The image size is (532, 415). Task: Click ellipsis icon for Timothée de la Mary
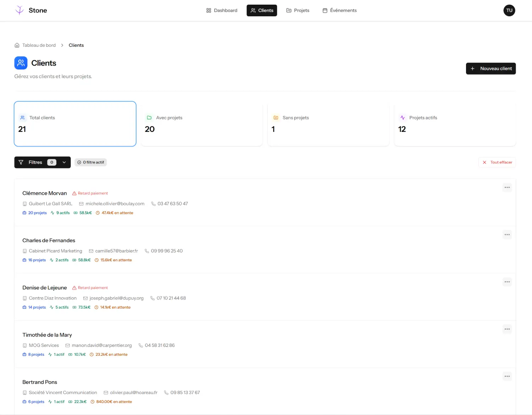(x=507, y=329)
